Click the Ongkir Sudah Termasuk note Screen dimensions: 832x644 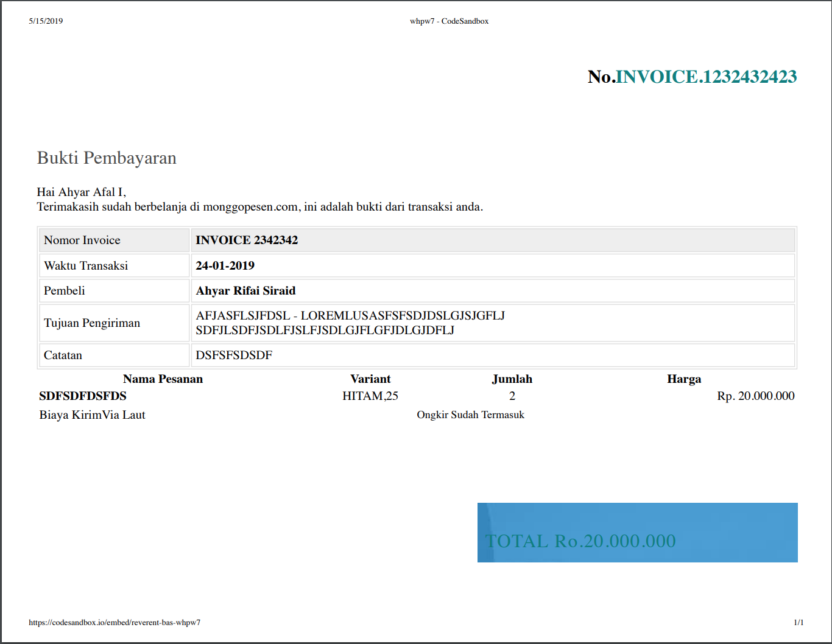coord(470,415)
